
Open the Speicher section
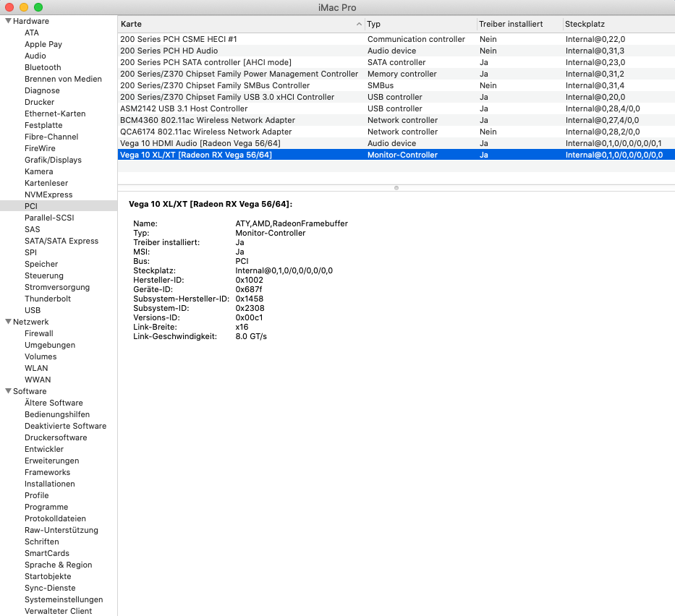[41, 264]
